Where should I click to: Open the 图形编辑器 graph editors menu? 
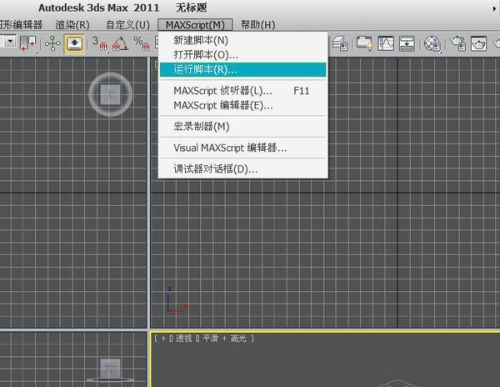coord(21,25)
